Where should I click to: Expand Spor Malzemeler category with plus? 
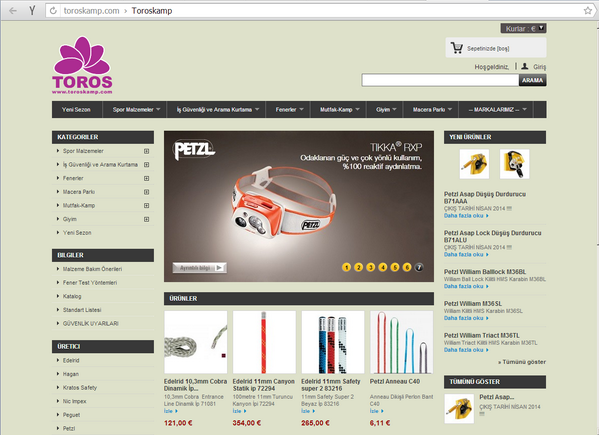click(x=146, y=151)
